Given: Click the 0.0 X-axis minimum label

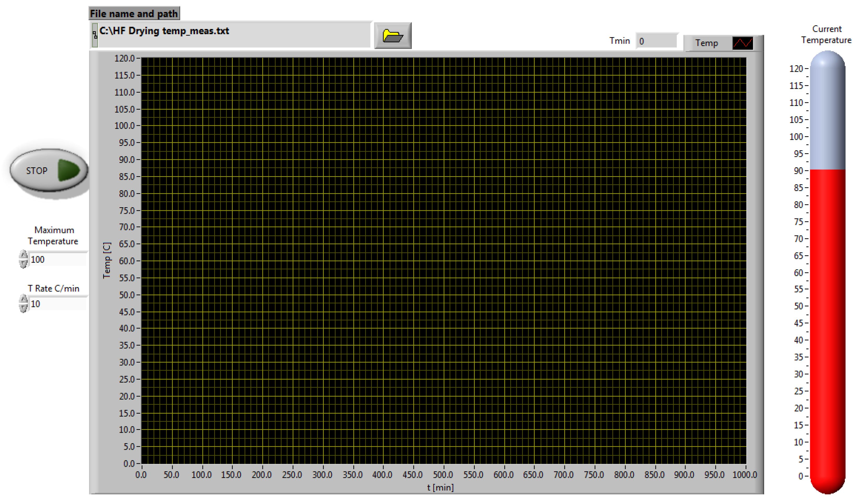Looking at the screenshot, I should tap(141, 475).
